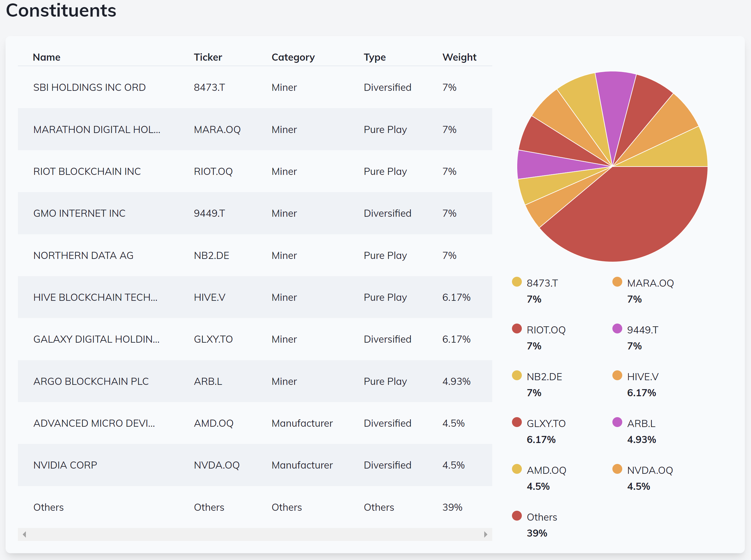Click the RIOT.OQ ticker cell

[x=213, y=171]
